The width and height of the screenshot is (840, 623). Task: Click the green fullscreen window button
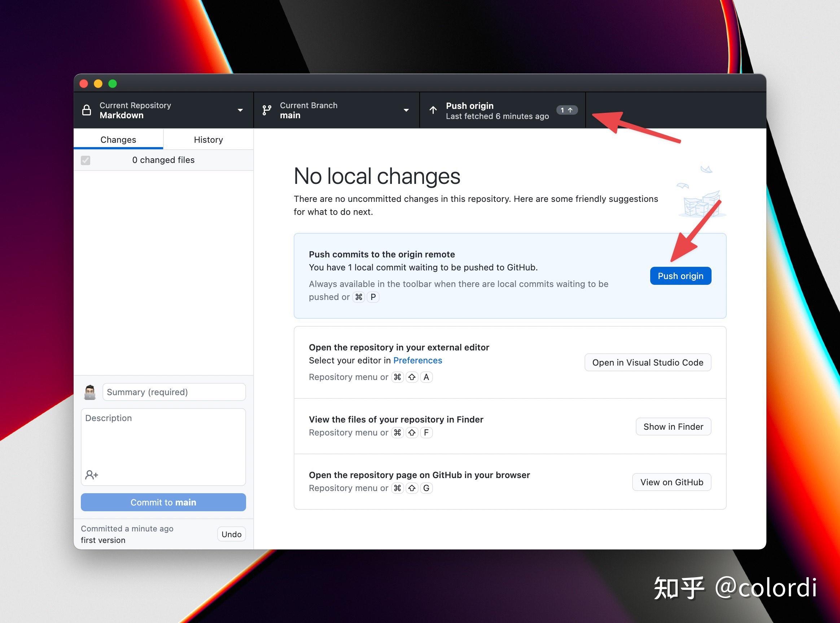pos(113,83)
